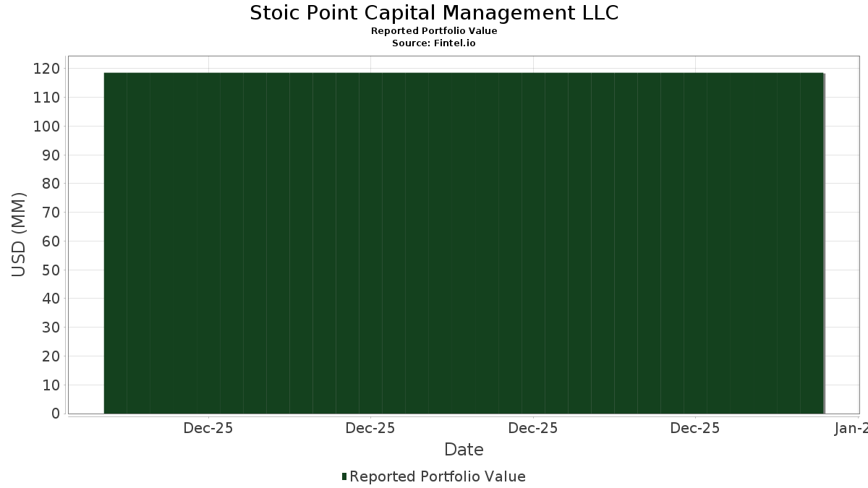The width and height of the screenshot is (868, 488).
Task: Click the Reported Portfolio Value subtitle
Action: coord(434,31)
